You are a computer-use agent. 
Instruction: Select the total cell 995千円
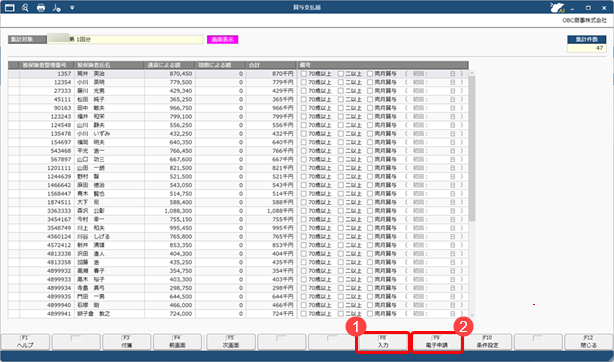click(x=271, y=228)
